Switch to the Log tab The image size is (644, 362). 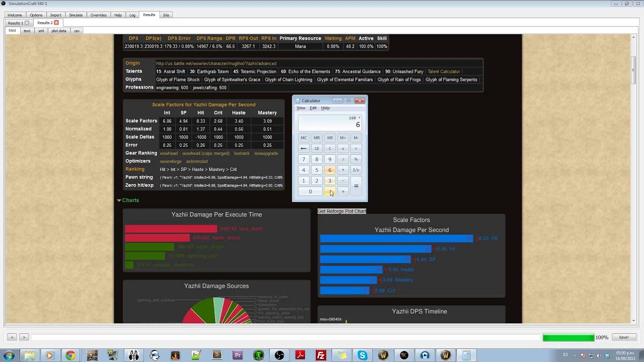click(x=132, y=15)
